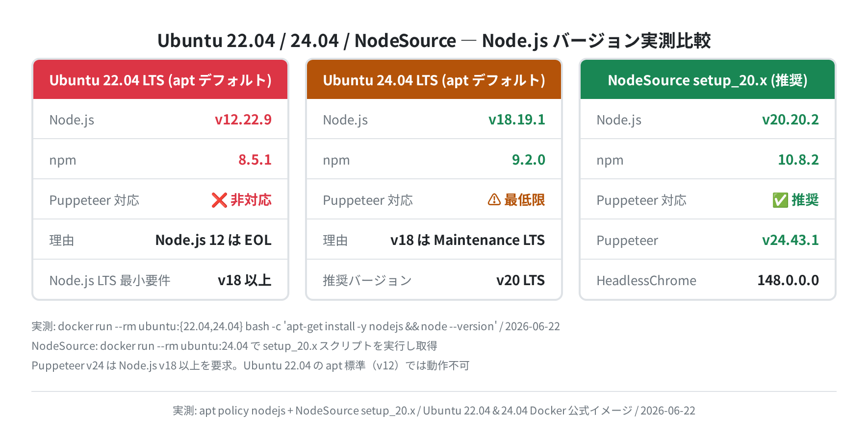The image size is (868, 437).
Task: Click the red cross icon beside 非対応
Action: [x=219, y=200]
